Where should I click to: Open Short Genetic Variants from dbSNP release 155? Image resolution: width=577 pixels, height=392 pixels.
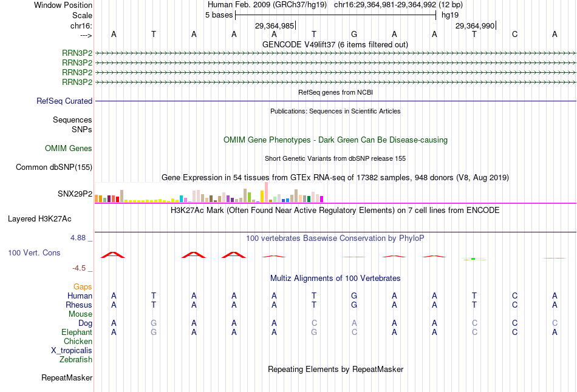tap(335, 158)
